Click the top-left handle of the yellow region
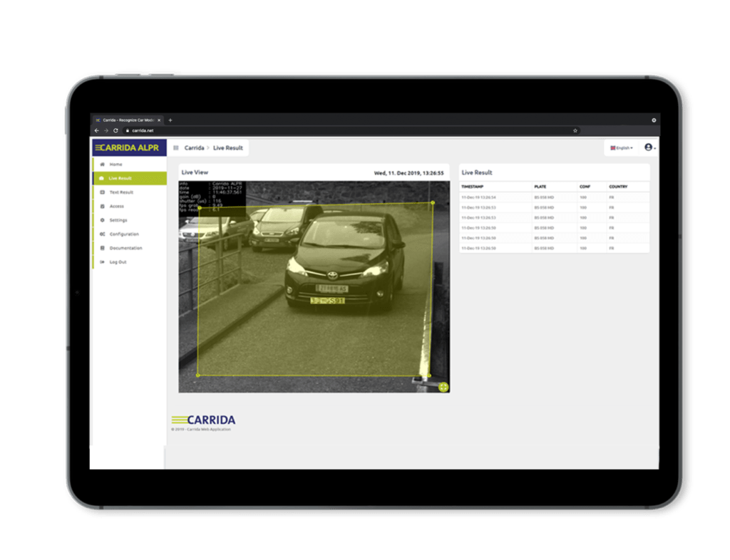Image resolution: width=730 pixels, height=560 pixels. coord(200,207)
